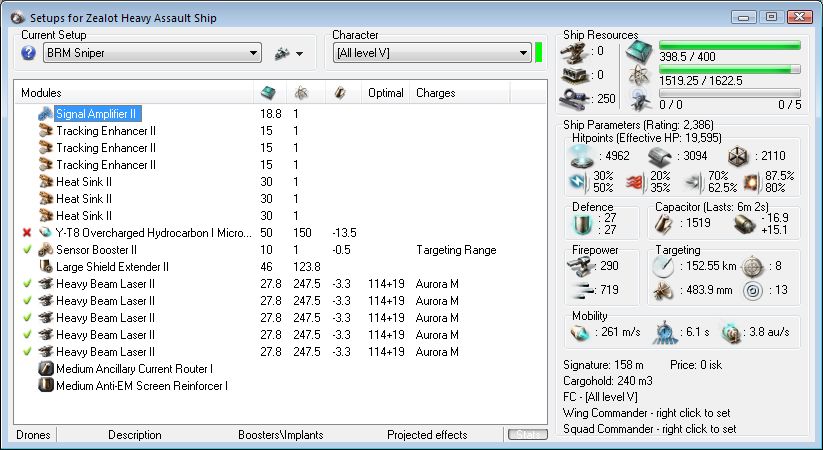Screen dimensions: 823x450
Task: Click the CPU column header icon
Action: (269, 93)
